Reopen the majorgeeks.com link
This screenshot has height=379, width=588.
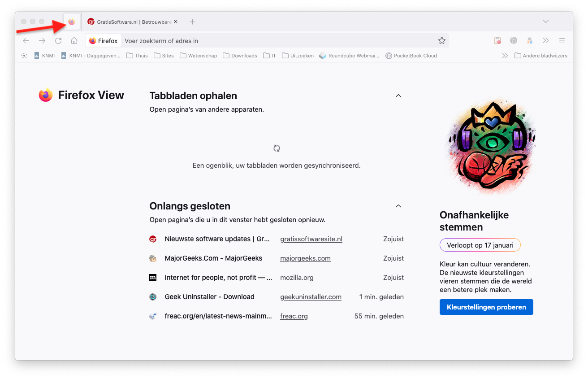point(305,258)
